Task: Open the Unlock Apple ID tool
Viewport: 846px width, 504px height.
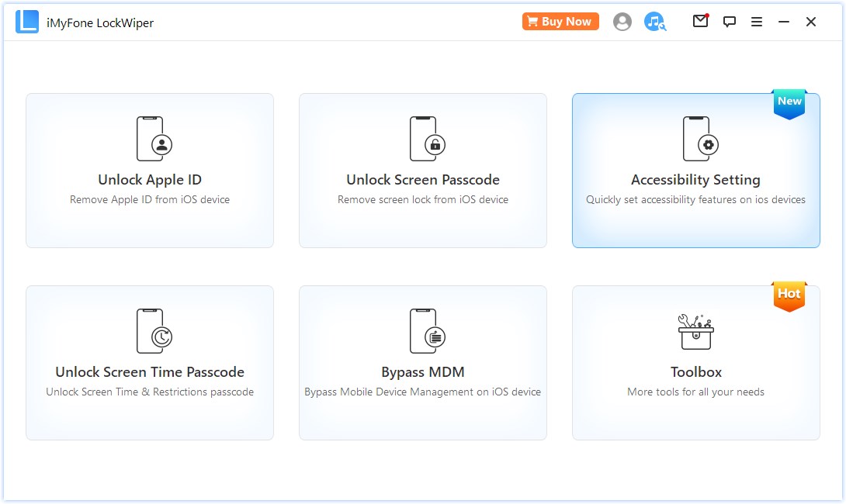Action: click(x=149, y=171)
